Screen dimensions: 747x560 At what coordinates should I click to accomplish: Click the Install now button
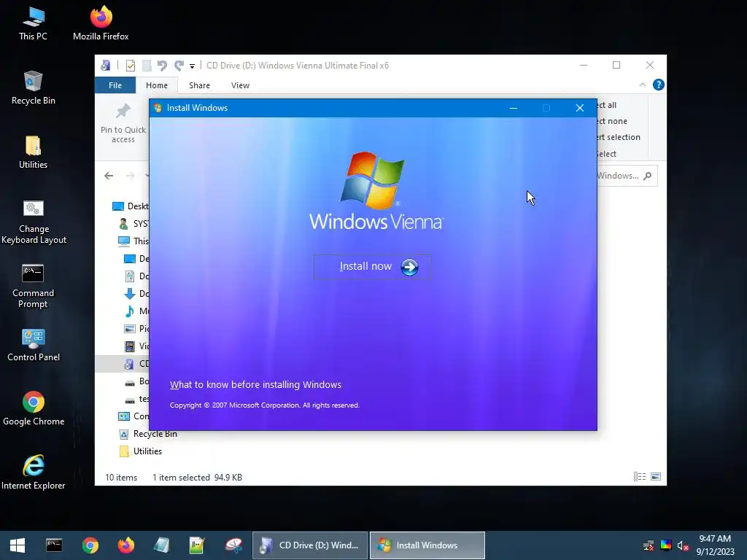[x=372, y=267]
